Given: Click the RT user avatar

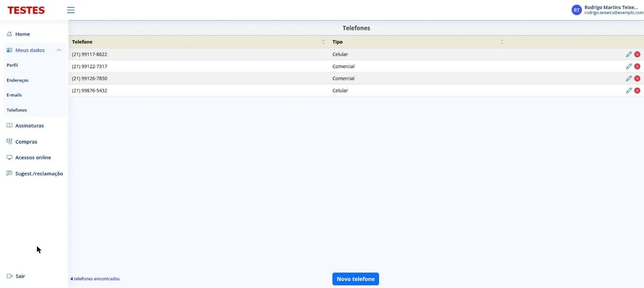Looking at the screenshot, I should (576, 10).
